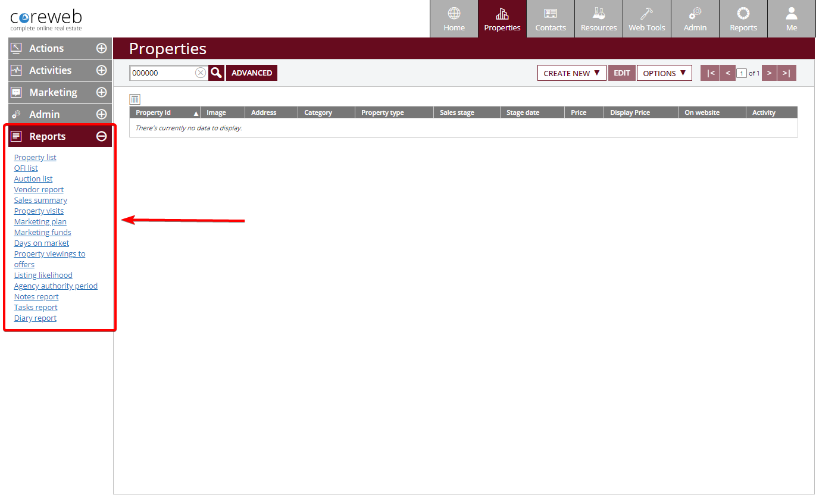Viewport: 816px width, 504px height.
Task: Collapse the Reports sidebar section
Action: tap(101, 136)
